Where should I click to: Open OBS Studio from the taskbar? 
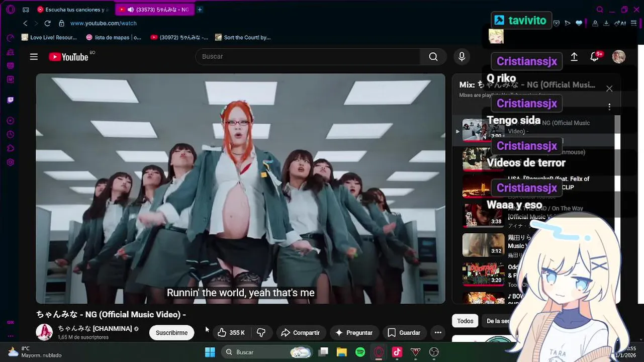point(434,352)
